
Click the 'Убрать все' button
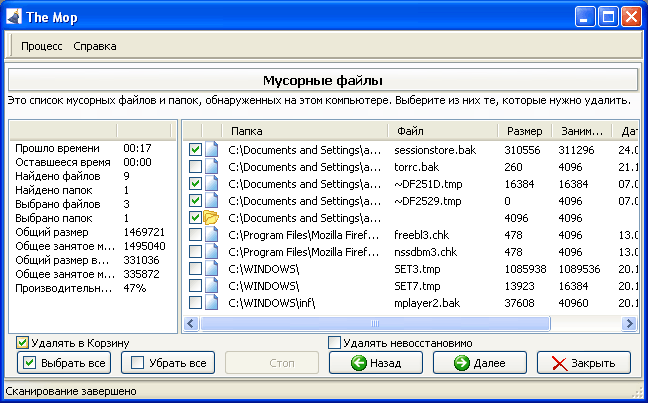click(x=168, y=363)
